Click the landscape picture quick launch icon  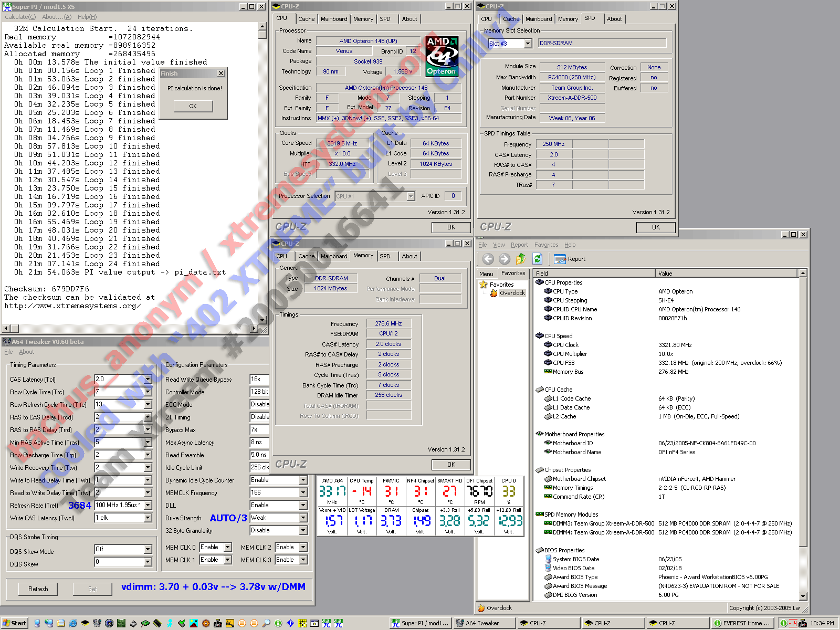pos(194,623)
